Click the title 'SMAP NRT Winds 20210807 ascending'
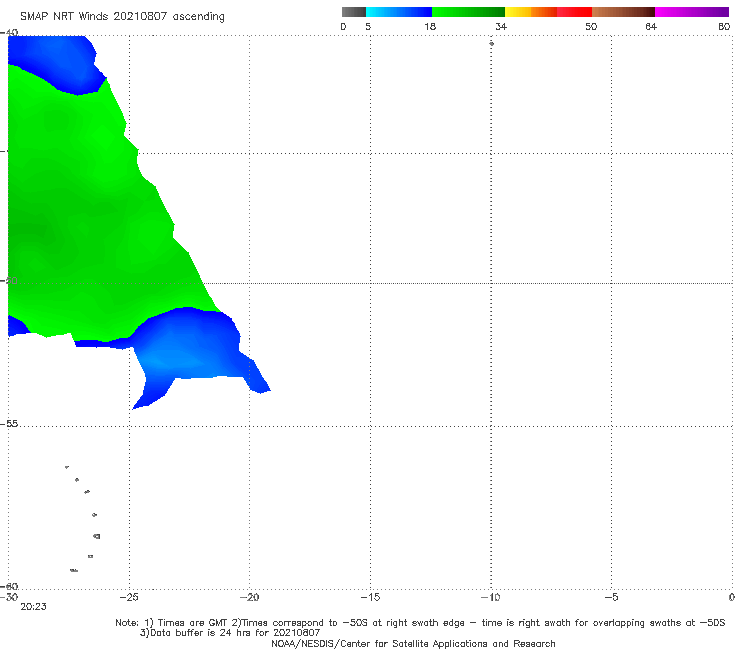 click(122, 16)
